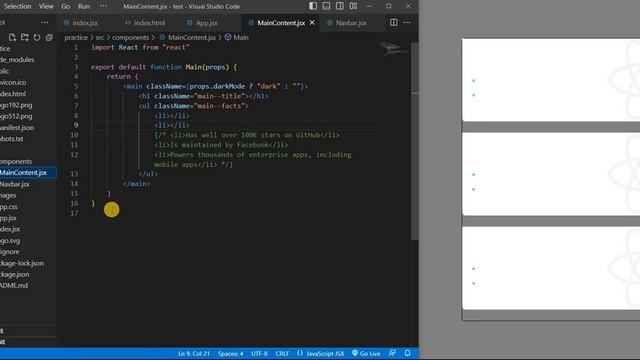Click the Main symbol breadcrumb

[x=236, y=38]
